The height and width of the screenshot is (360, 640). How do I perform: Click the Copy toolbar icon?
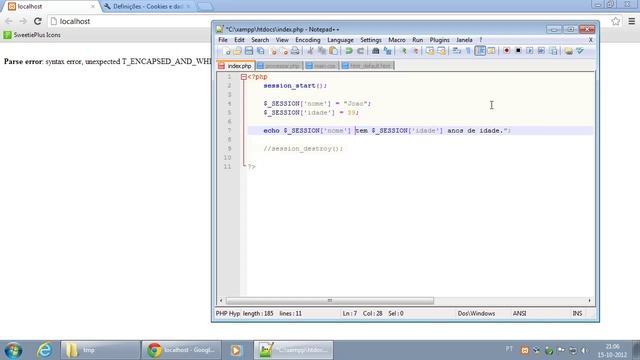[x=322, y=51]
